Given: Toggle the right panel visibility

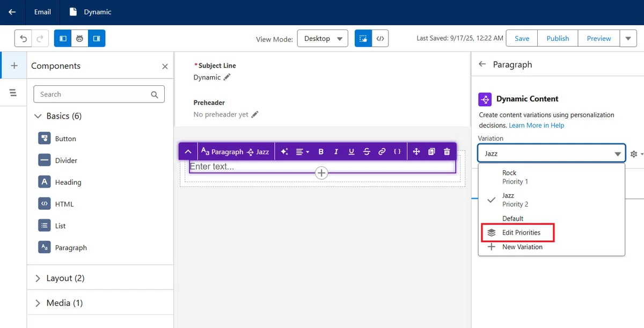Looking at the screenshot, I should 97,39.
